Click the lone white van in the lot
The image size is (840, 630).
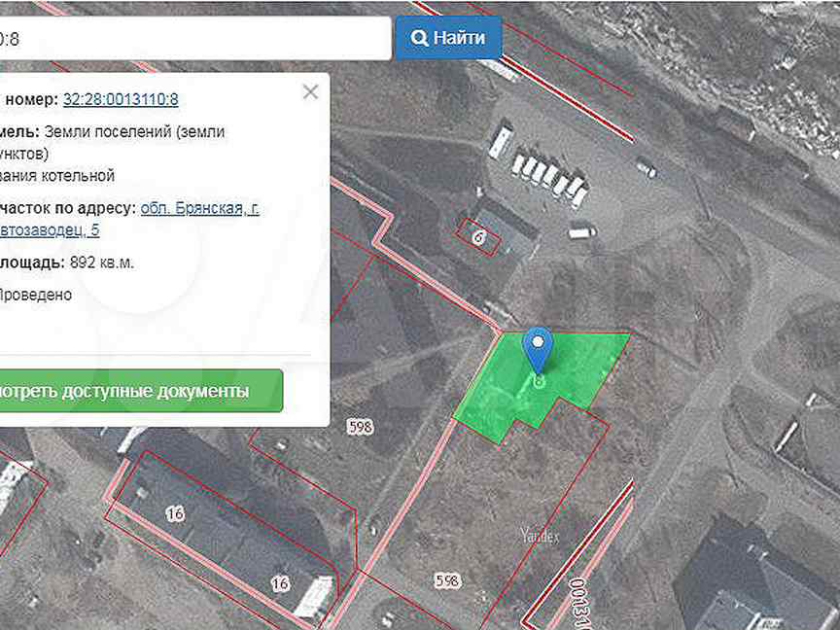tap(581, 232)
